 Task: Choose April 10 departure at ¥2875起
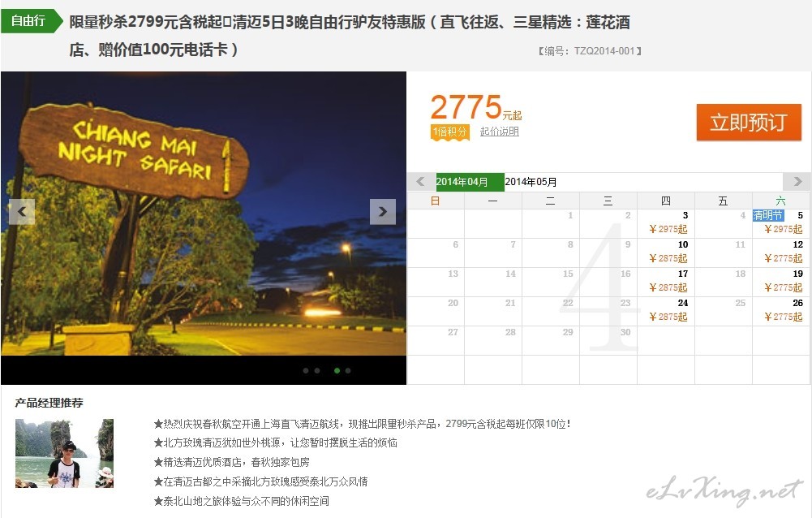click(x=666, y=253)
